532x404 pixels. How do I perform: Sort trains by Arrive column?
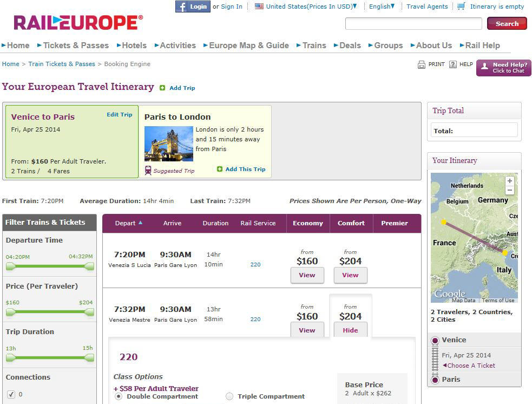coord(172,223)
